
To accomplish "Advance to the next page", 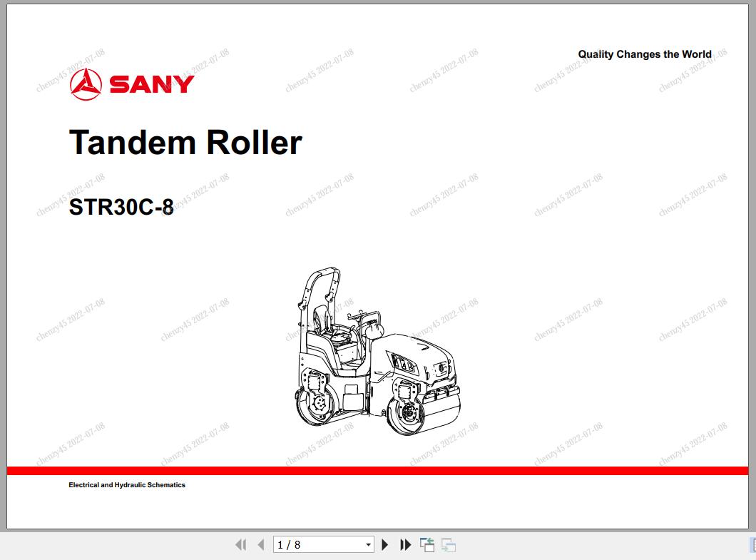I will tap(384, 544).
